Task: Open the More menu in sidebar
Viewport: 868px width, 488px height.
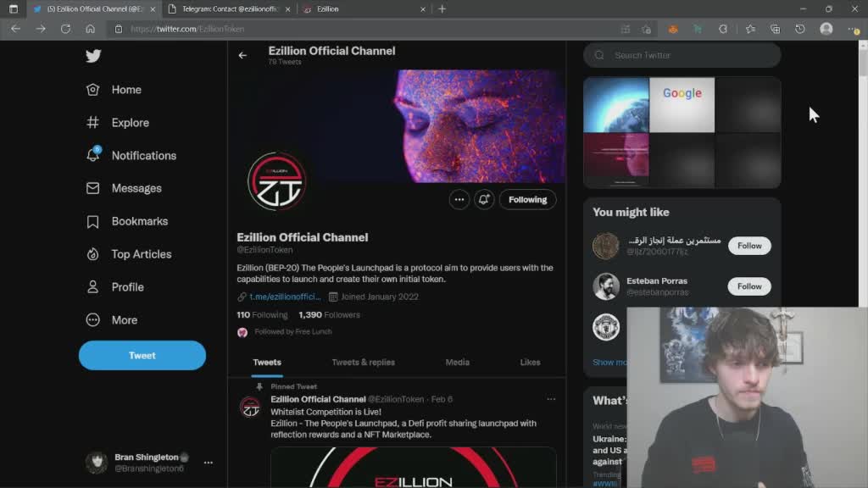Action: 112,319
